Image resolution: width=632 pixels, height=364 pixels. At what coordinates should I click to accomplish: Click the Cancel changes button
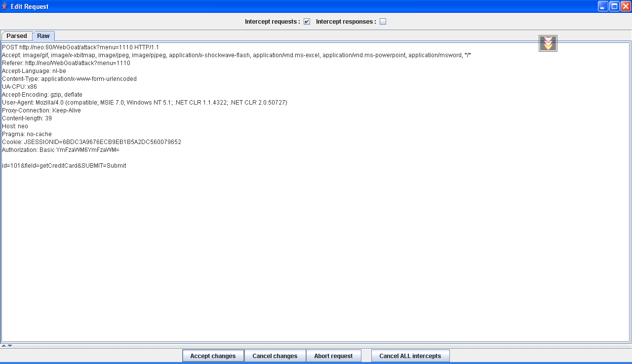[275, 356]
